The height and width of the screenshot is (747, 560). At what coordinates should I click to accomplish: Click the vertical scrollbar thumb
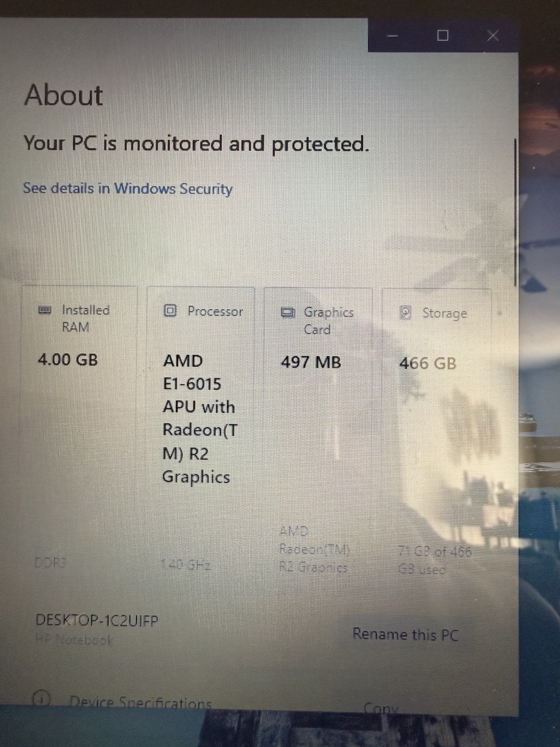515,212
